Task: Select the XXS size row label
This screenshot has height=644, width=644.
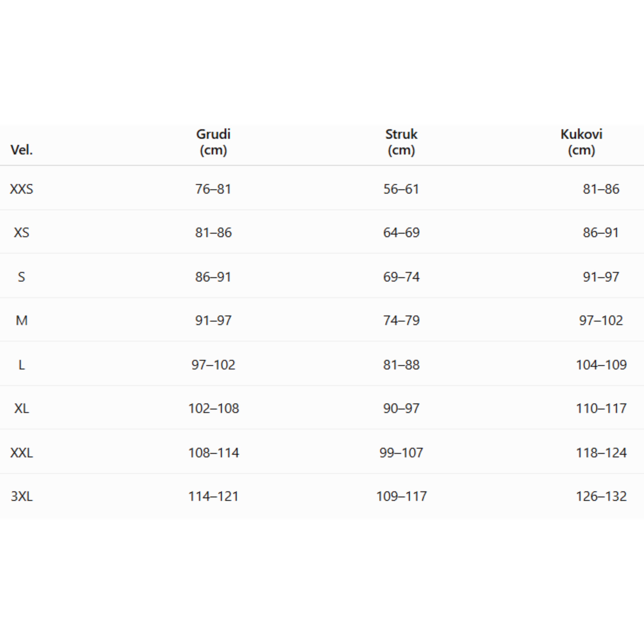Action: 22,189
